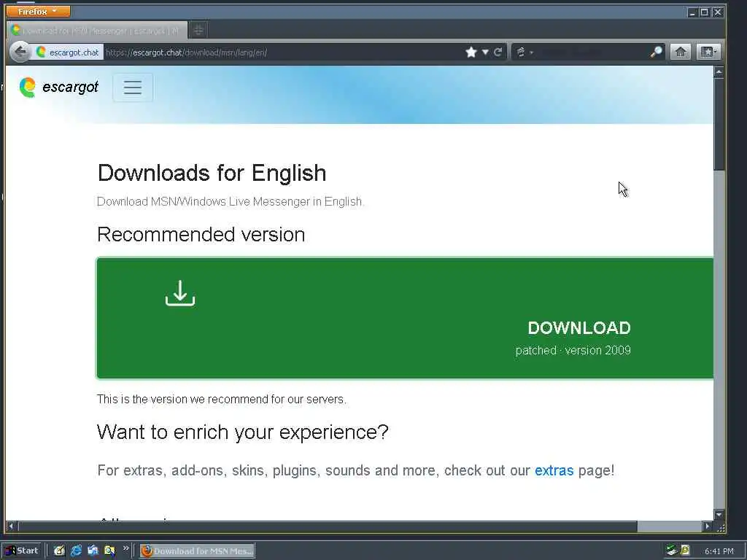Click the 'Recommended version' heading
The image size is (747, 560).
click(201, 235)
